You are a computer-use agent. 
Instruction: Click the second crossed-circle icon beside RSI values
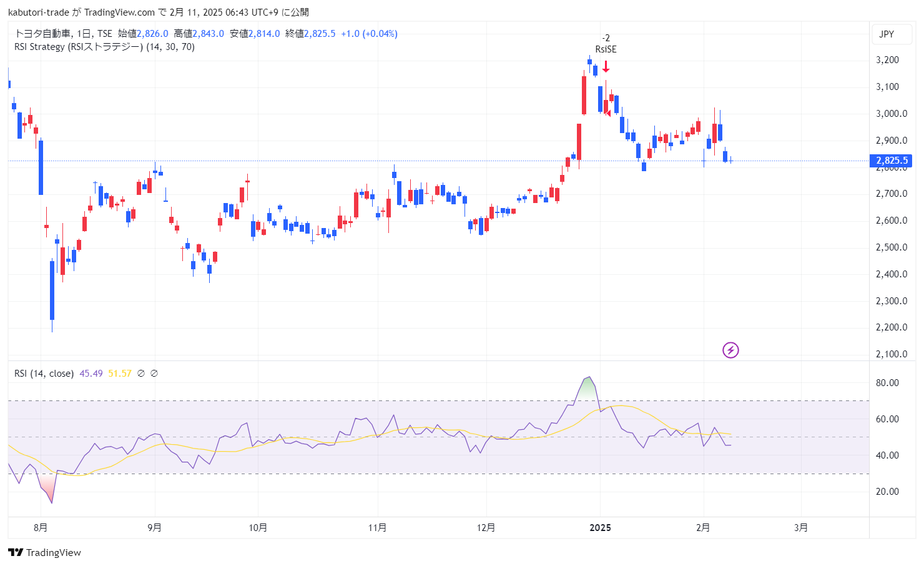[154, 374]
